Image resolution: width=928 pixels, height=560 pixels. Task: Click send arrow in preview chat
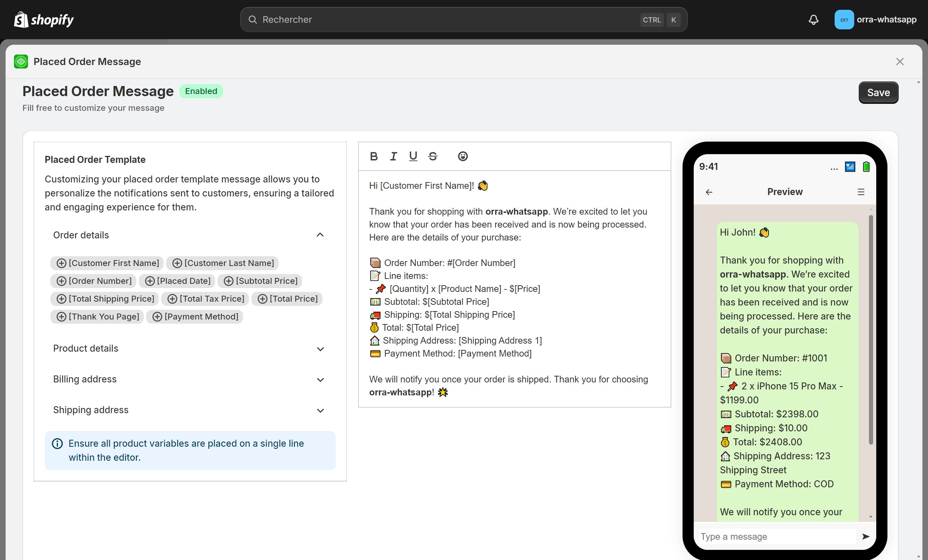click(x=866, y=536)
